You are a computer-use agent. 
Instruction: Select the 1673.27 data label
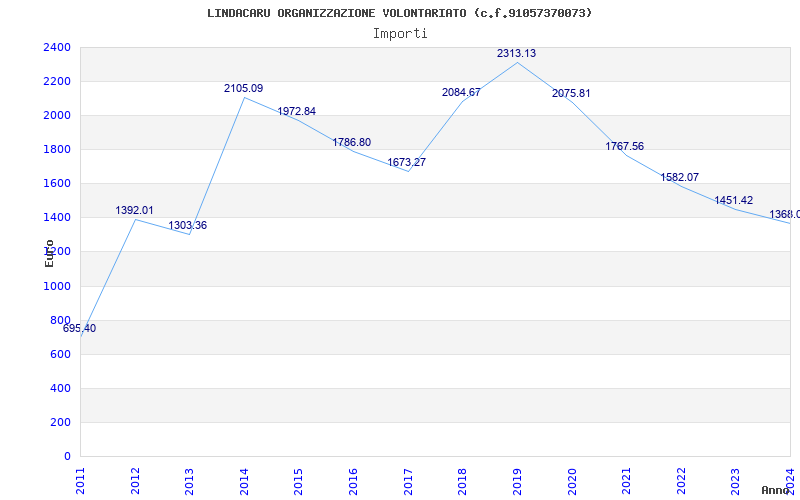(x=406, y=162)
